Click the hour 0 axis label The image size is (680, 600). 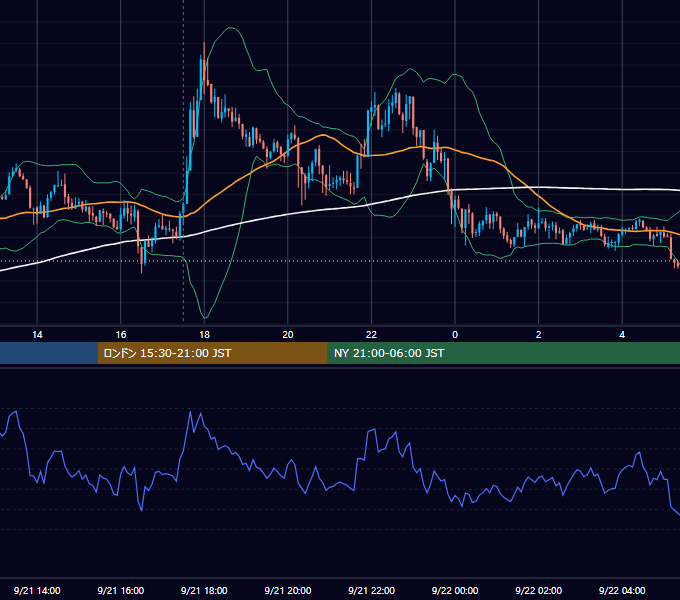455,335
